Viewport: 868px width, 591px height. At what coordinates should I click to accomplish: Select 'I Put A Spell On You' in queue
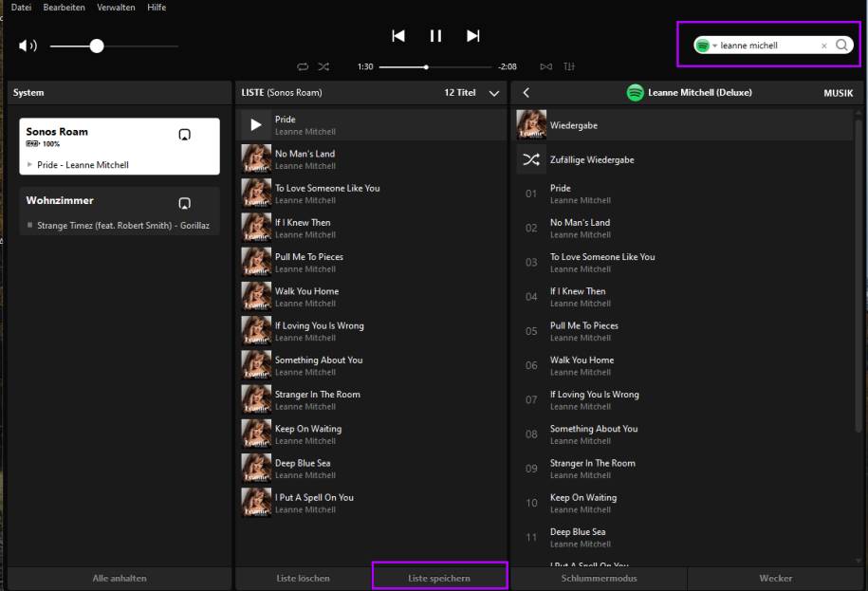click(x=372, y=503)
